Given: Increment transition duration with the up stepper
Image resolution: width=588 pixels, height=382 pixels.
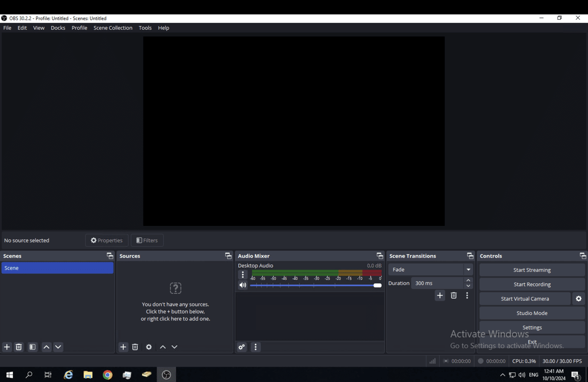Looking at the screenshot, I should pyautogui.click(x=468, y=280).
